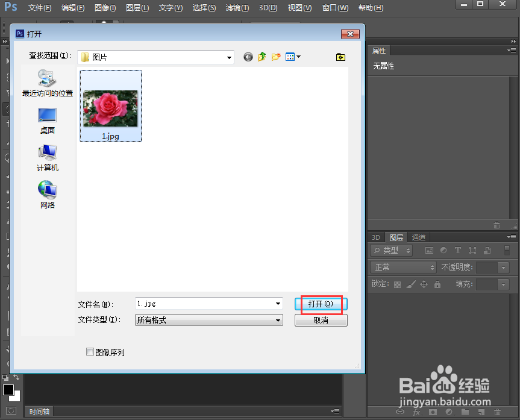Viewport: 520px width, 420px height.
Task: Select the 1.jpg rose thumbnail
Action: coord(111,106)
